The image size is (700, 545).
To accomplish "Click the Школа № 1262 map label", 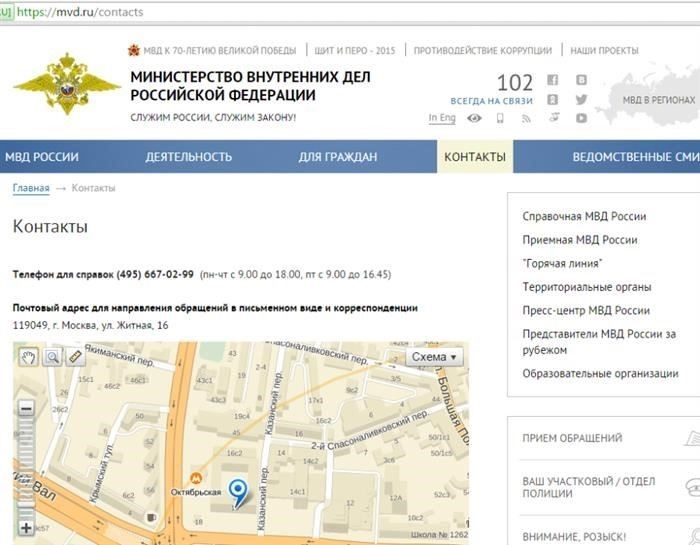I will click(439, 534).
